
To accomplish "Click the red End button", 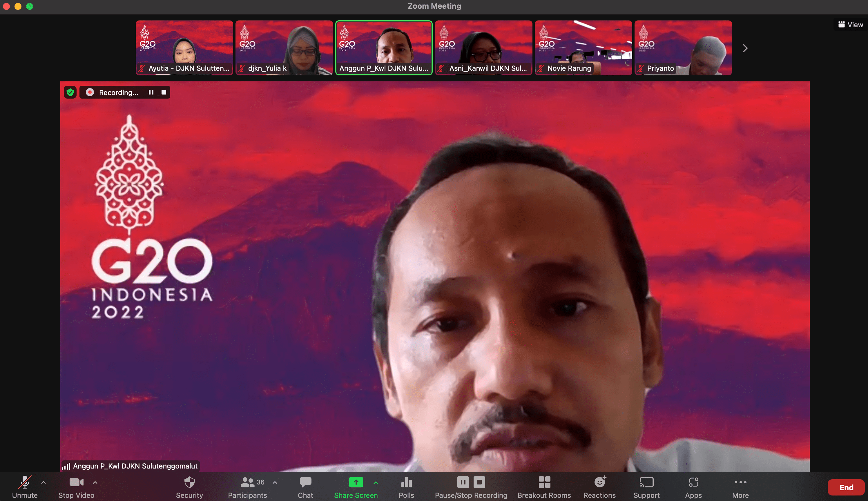I will coord(846,487).
